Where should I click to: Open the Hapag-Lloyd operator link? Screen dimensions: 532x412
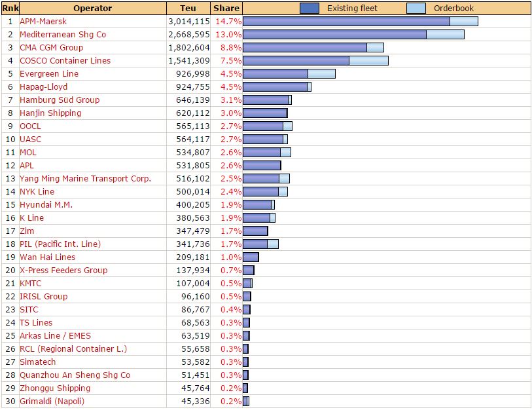(x=43, y=87)
